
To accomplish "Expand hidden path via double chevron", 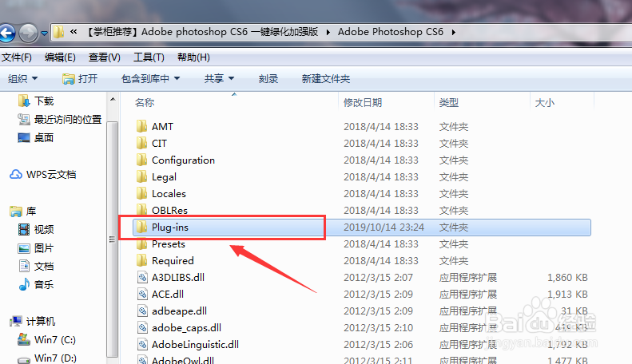I will pyautogui.click(x=74, y=31).
